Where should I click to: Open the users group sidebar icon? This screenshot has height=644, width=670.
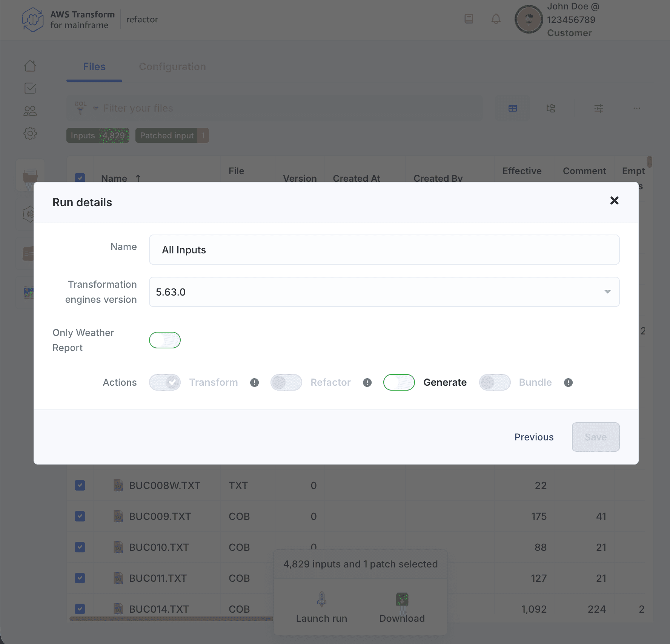coord(30,111)
